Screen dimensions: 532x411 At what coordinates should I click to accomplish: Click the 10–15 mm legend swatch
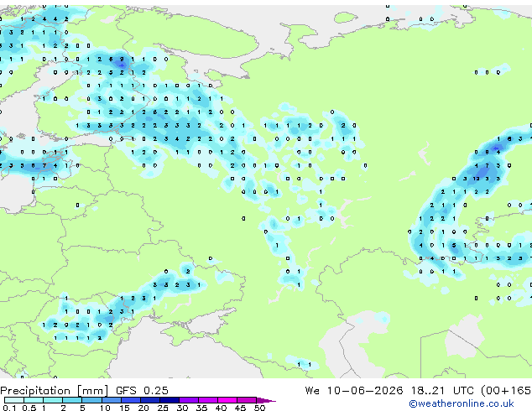click(112, 400)
